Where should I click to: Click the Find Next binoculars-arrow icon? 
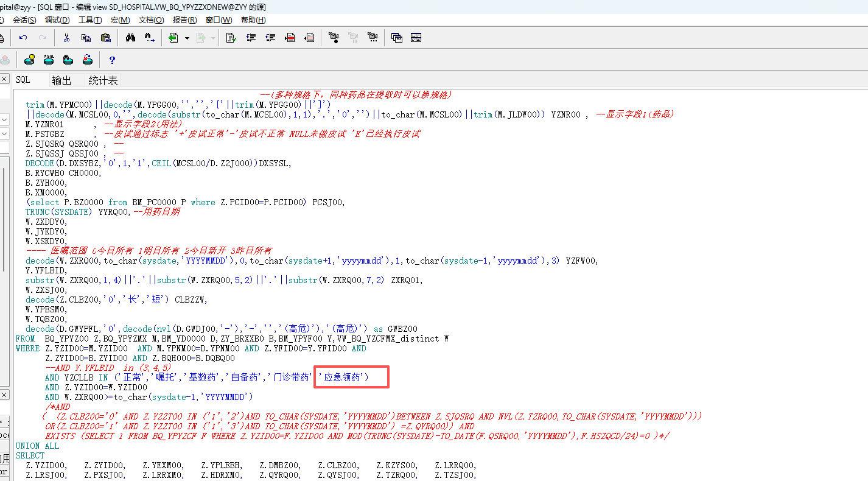coord(149,38)
